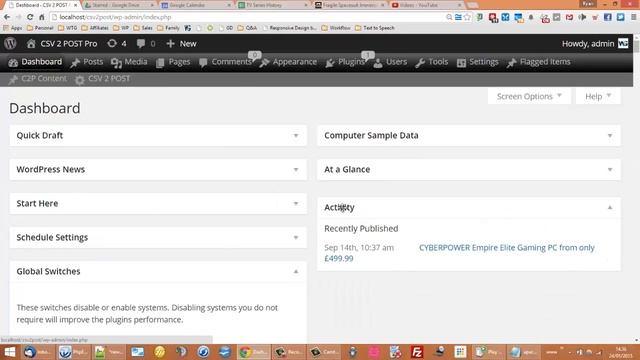Open Tools menu
Viewport: 640px width, 360px height.
[x=432, y=62]
